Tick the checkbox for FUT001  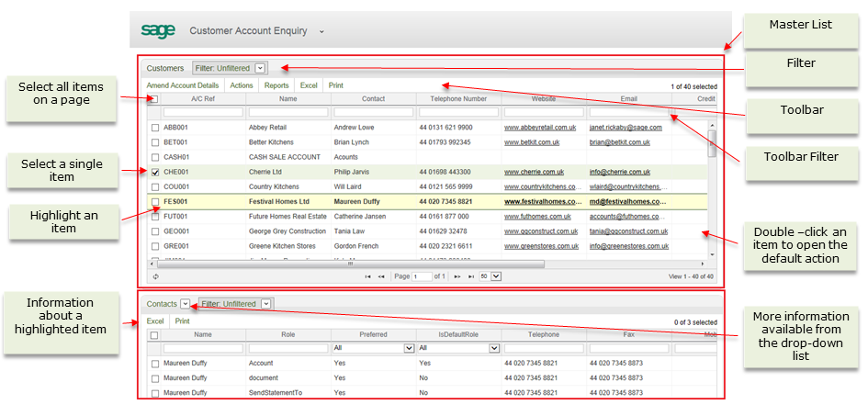[x=155, y=217]
